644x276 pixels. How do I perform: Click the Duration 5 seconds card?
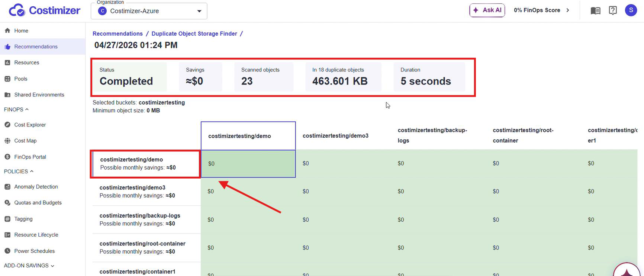click(x=429, y=77)
